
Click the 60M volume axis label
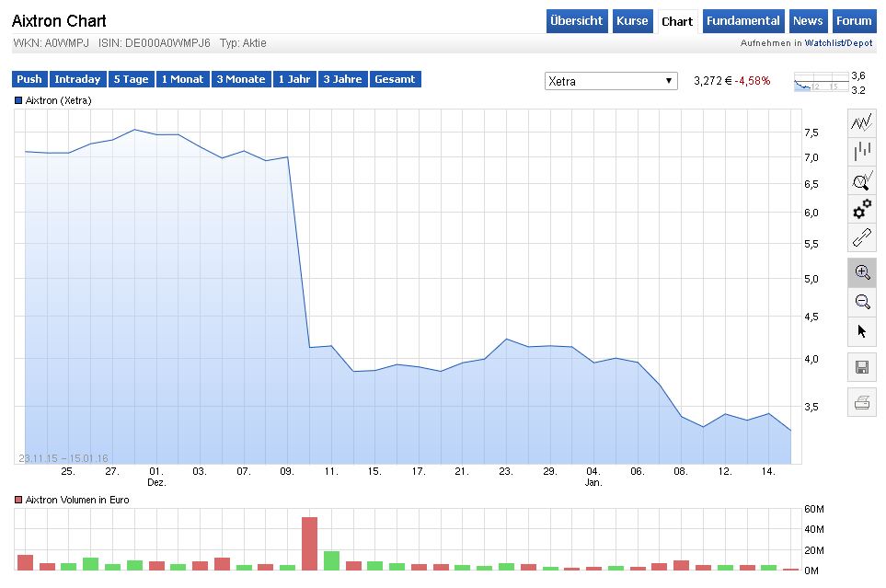(x=814, y=509)
